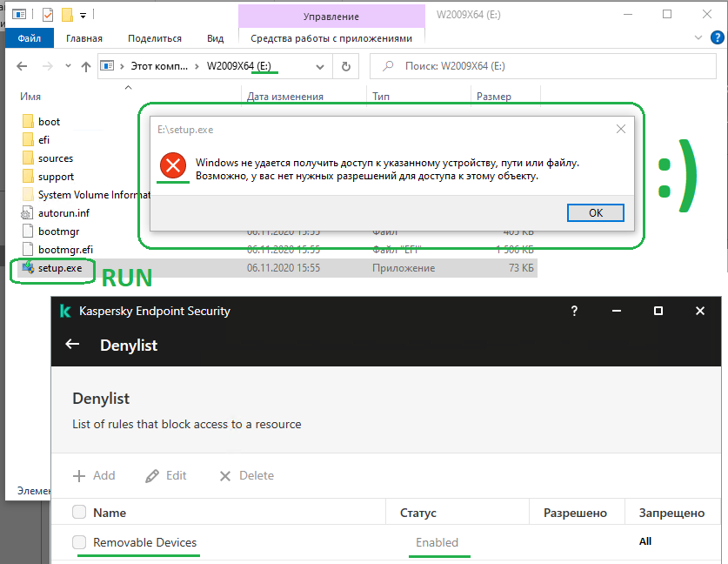
Task: Select the System Volume Information folder
Action: click(94, 195)
